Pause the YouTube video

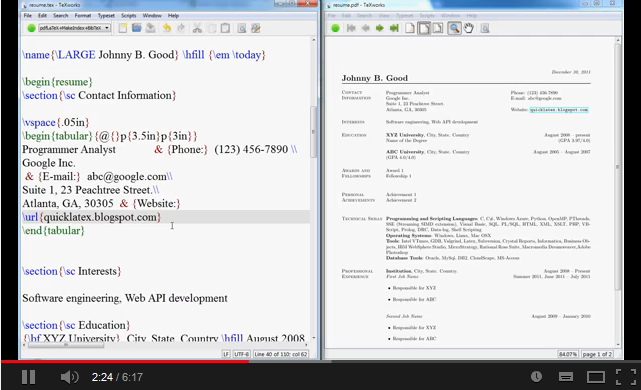pyautogui.click(x=28, y=377)
